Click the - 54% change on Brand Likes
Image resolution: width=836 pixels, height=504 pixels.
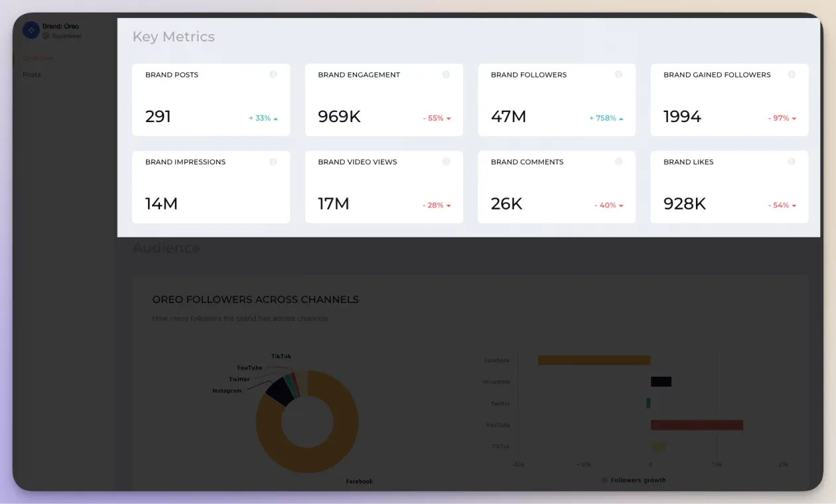782,205
